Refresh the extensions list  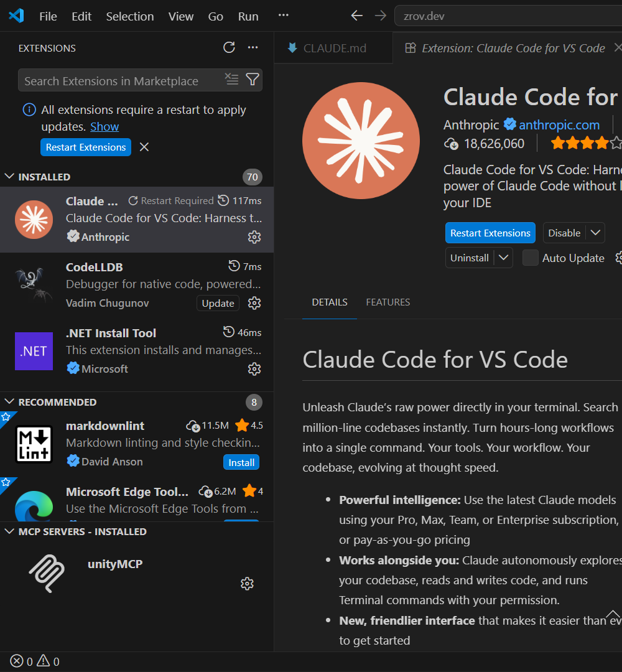coord(229,47)
